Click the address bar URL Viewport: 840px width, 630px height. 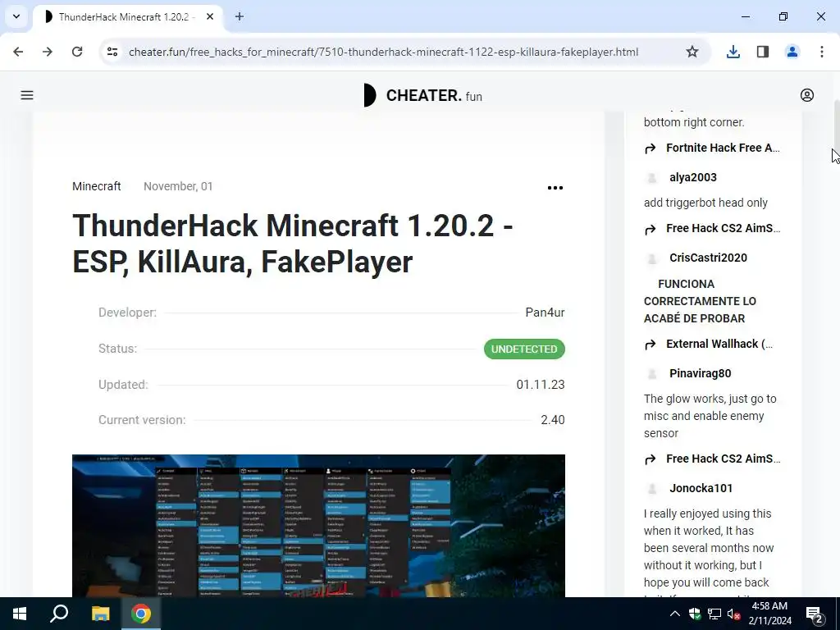[384, 52]
